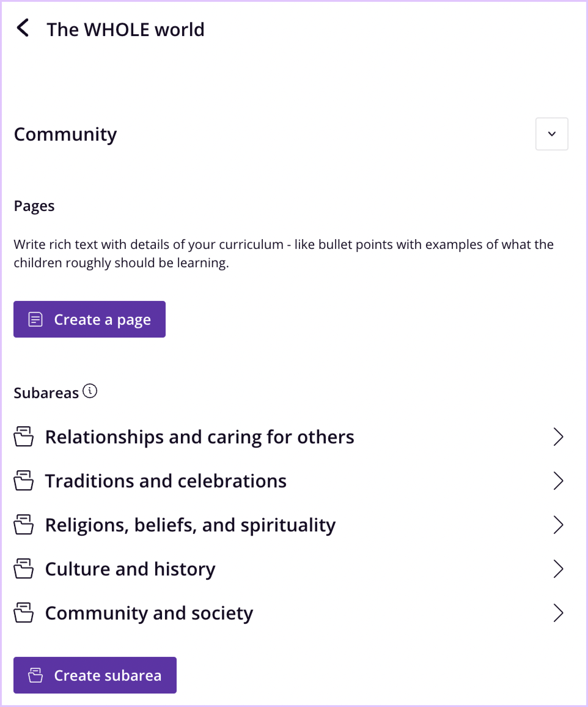Open the dropdown next to 'Community'
The height and width of the screenshot is (707, 588).
click(552, 134)
